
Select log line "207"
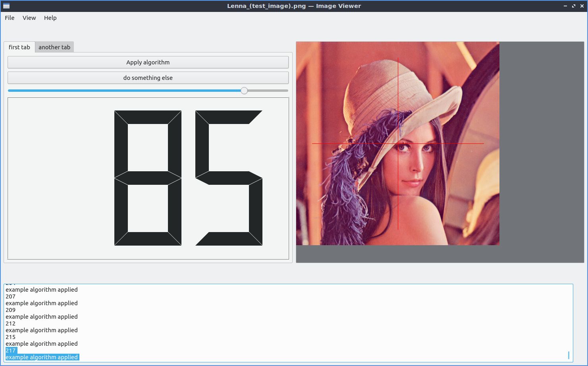click(x=11, y=296)
